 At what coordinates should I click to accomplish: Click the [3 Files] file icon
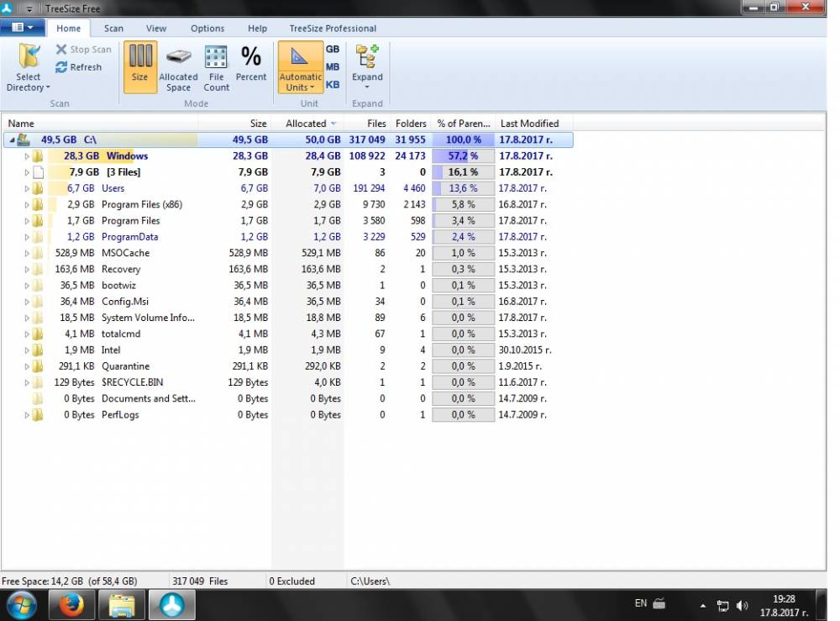pos(38,172)
